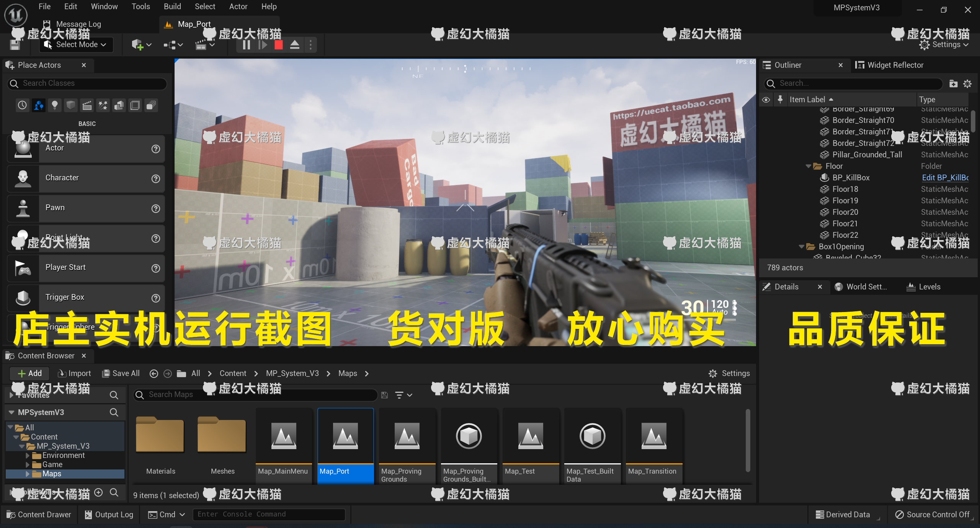Open the Tools menu
The width and height of the screenshot is (980, 528).
140,7
